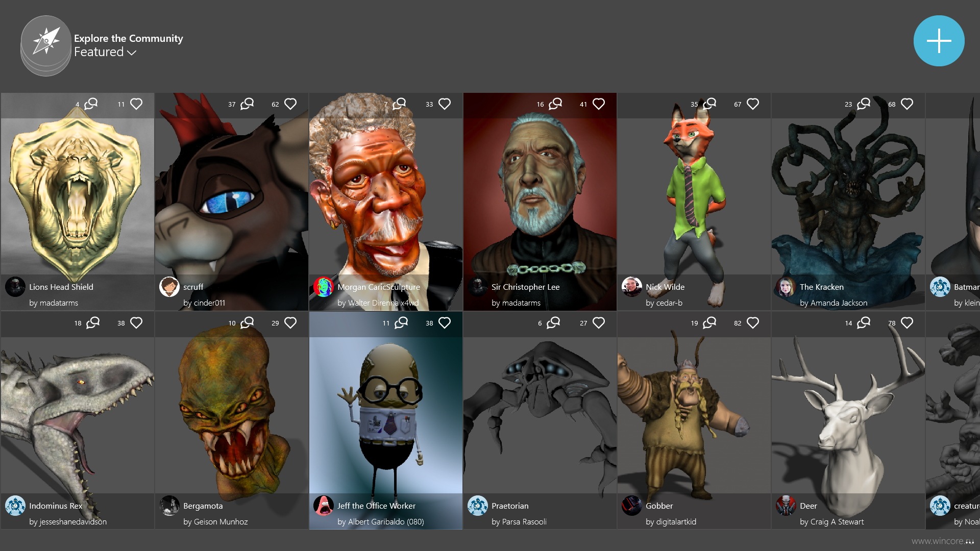Screen dimensions: 980x551
Task: Like The Kracken model
Action: click(x=907, y=104)
